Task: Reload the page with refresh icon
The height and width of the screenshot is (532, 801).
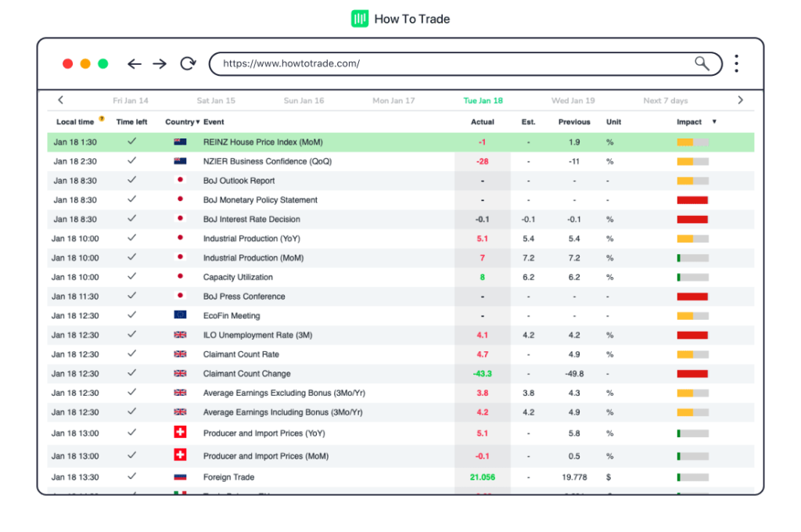Action: 188,64
